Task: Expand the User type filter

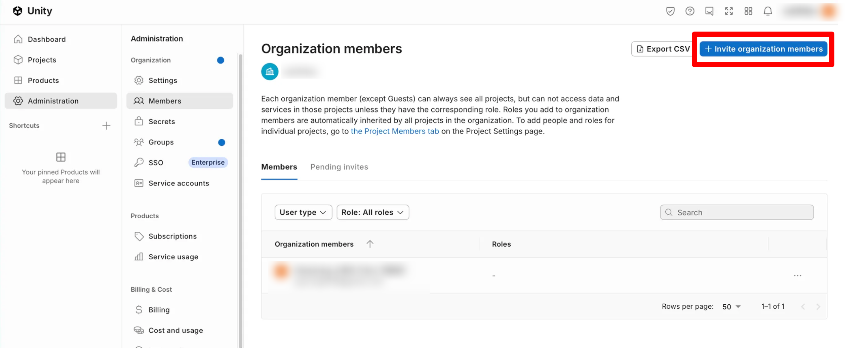Action: tap(303, 212)
